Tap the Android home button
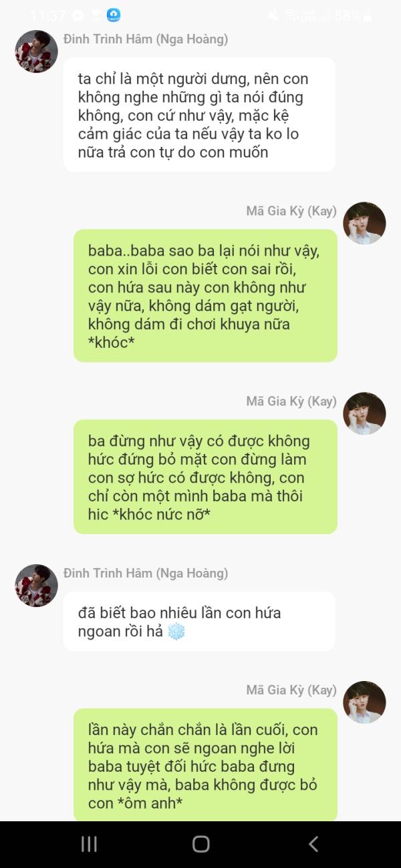Screen dimensions: 401x868 200,844
